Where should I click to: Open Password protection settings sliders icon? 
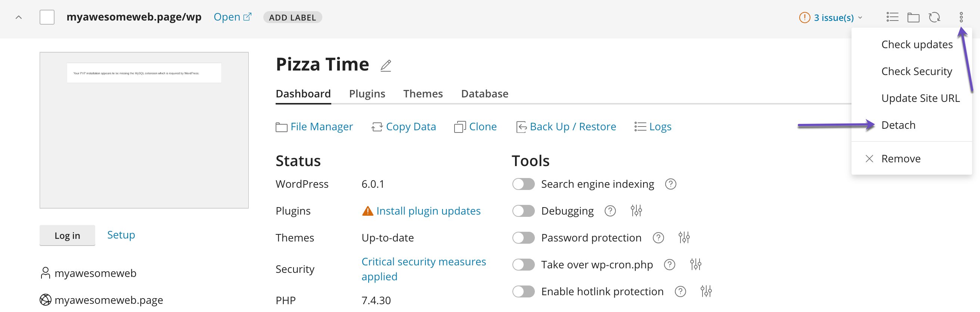pyautogui.click(x=683, y=237)
